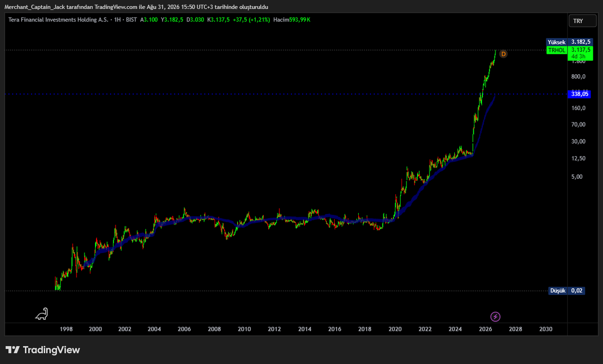Screen dimensions: 603x364
Task: Click the open value A3.100
Action: [x=150, y=20]
